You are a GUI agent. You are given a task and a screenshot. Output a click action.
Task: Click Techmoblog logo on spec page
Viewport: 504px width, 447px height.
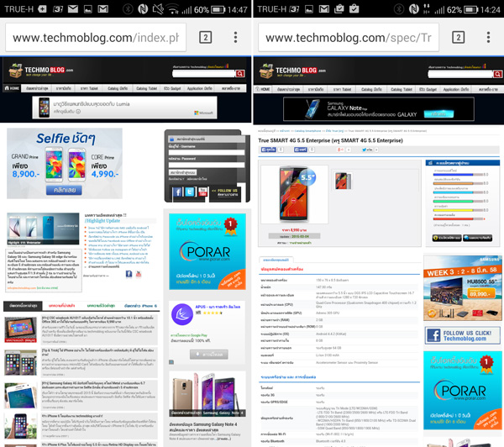(x=291, y=71)
